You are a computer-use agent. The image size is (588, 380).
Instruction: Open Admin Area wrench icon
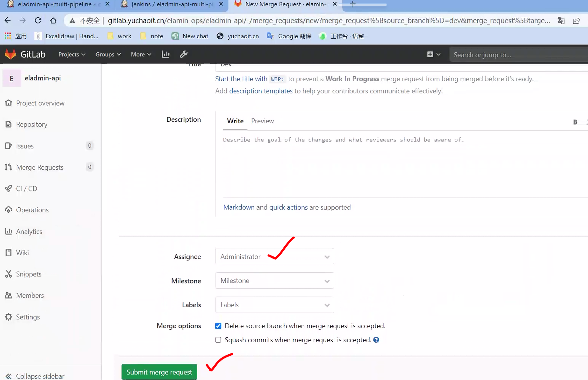183,54
